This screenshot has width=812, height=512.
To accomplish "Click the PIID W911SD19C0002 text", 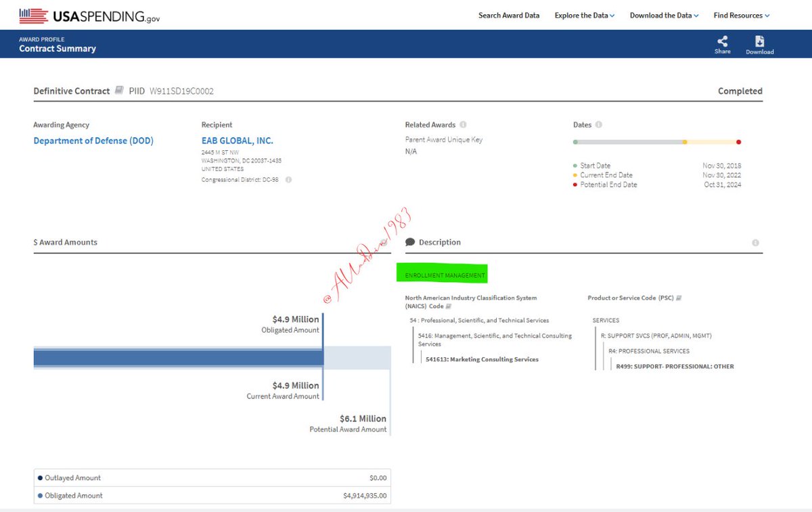I will tap(171, 91).
